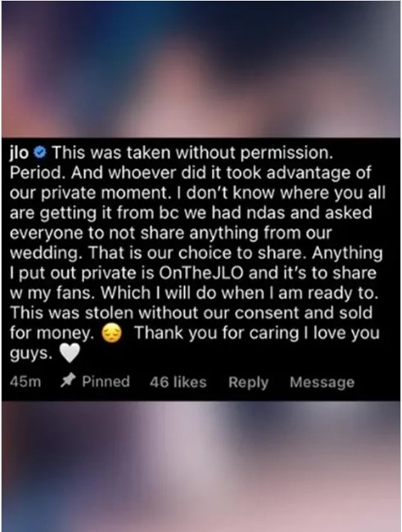The image size is (402, 532).
Task: Open the jlo profile username
Action: (x=19, y=153)
